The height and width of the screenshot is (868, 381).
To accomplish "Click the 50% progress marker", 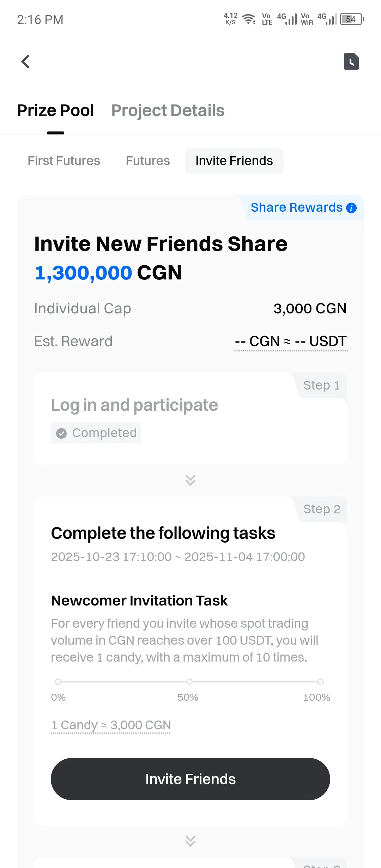I will coord(189,682).
